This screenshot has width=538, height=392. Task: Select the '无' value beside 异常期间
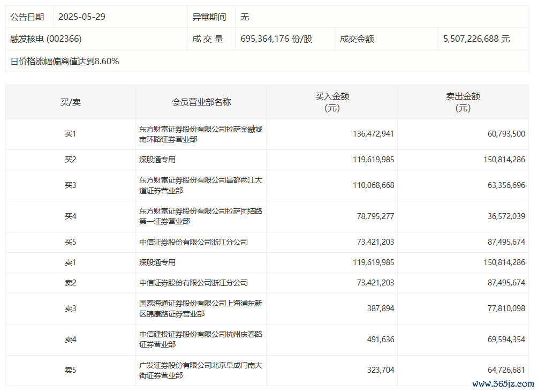(x=245, y=17)
